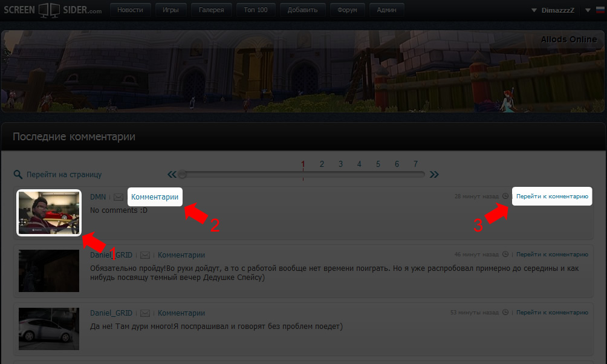This screenshot has width=607, height=364.
Task: Click the comment text "No comments :D"
Action: (119, 210)
